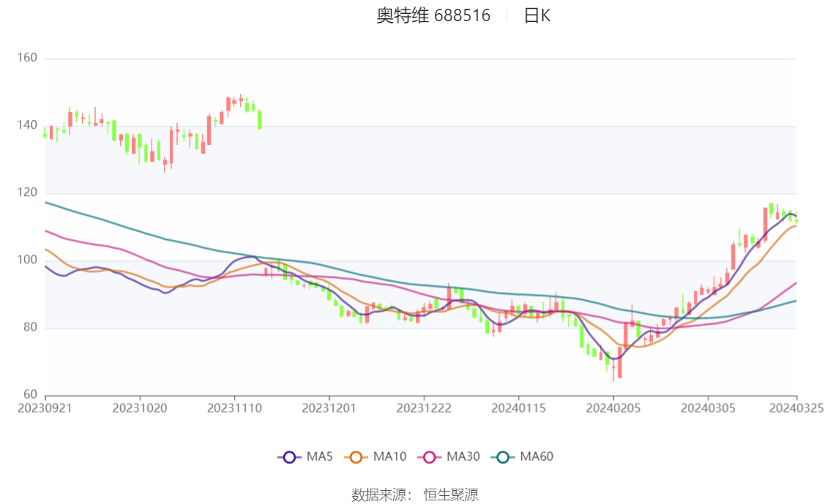830x504 pixels.
Task: Select the 20240115 date label
Action: [x=519, y=408]
